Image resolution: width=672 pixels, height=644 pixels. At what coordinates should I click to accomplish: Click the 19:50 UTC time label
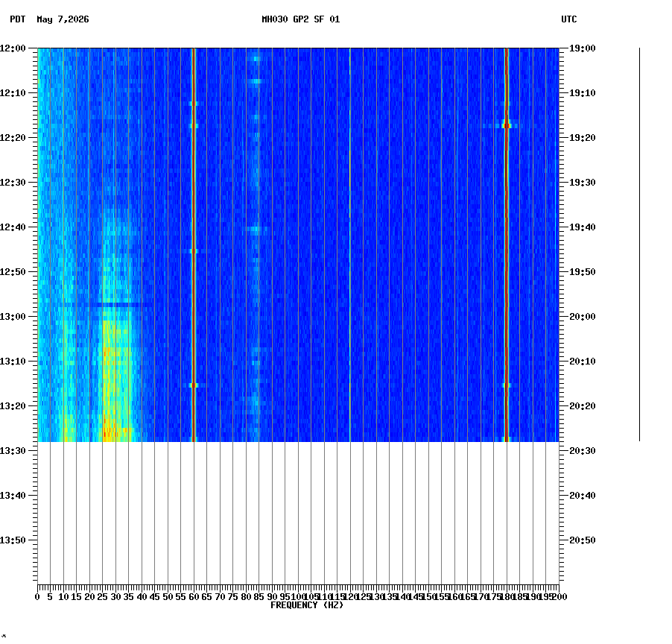click(x=583, y=272)
